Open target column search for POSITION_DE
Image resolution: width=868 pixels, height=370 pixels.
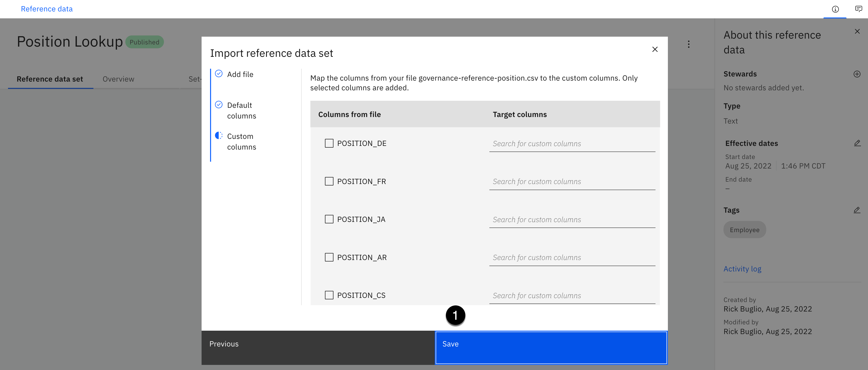(x=572, y=144)
